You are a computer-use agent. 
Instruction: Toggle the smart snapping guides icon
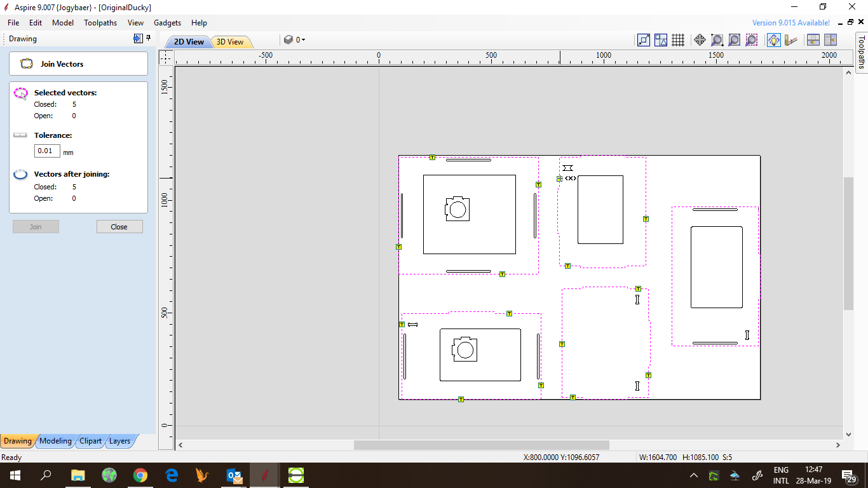(661, 40)
